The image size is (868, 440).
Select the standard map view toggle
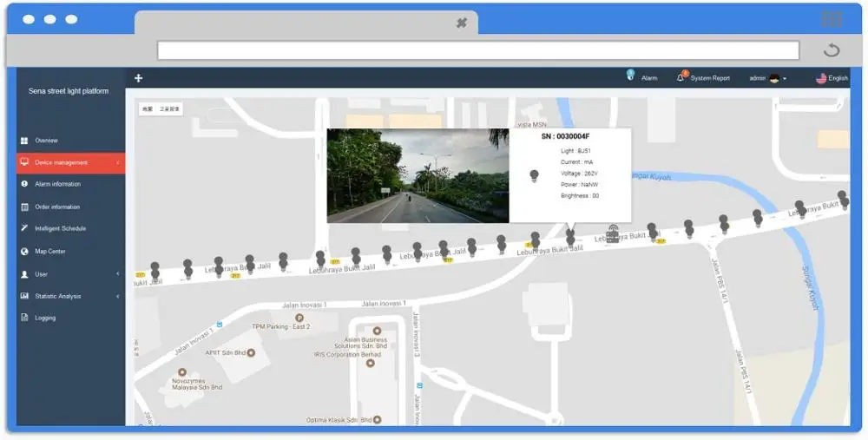(x=148, y=109)
